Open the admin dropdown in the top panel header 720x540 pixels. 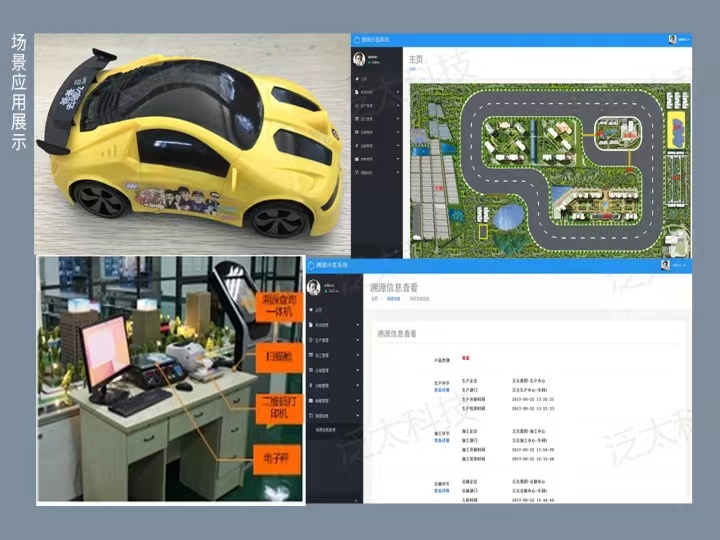coord(684,39)
